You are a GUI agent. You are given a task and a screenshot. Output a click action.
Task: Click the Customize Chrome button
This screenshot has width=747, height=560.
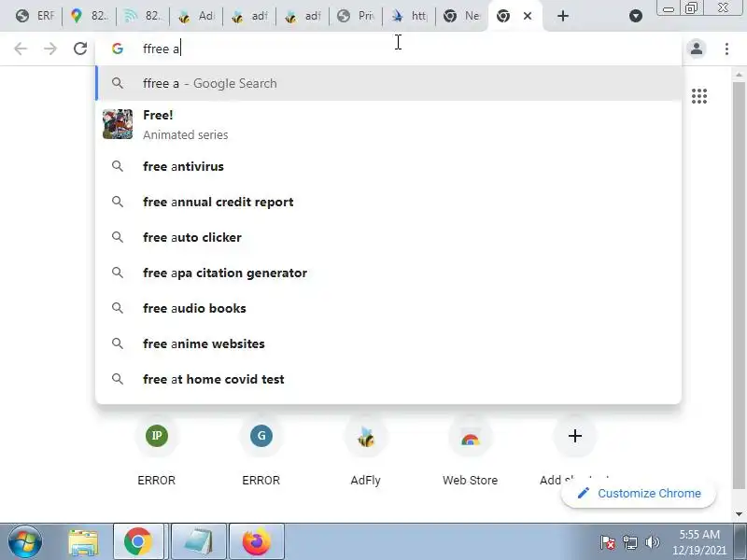click(639, 494)
